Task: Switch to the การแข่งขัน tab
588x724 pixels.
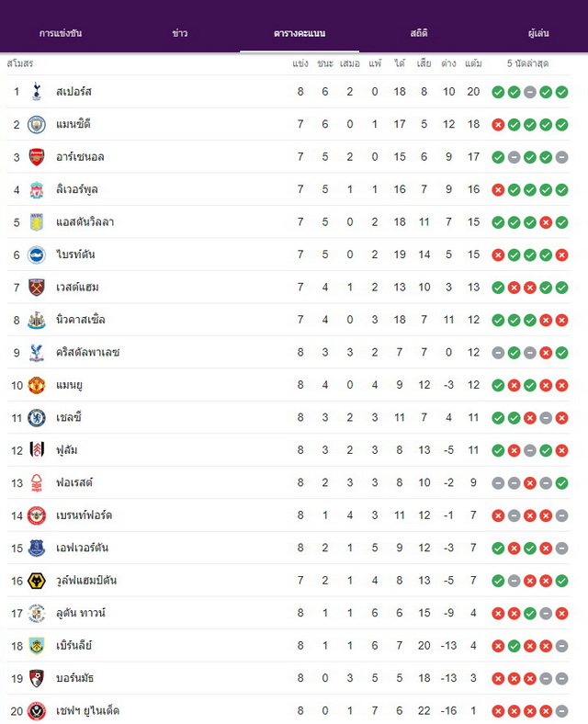Action: coord(61,33)
